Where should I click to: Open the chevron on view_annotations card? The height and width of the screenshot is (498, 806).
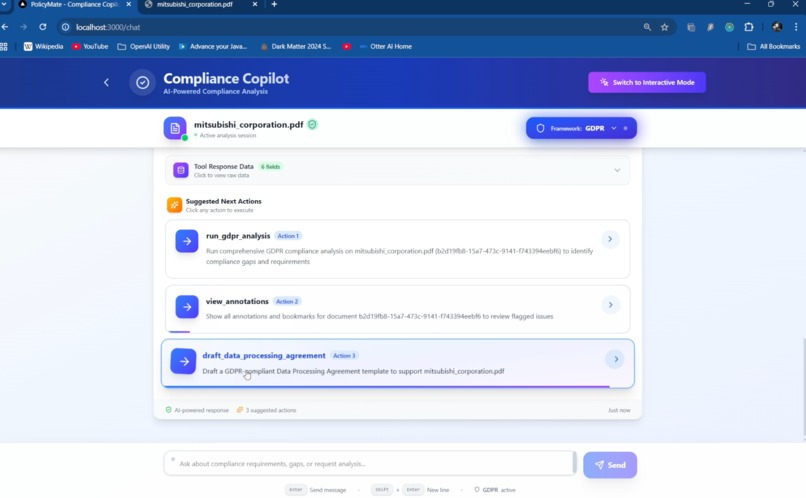click(x=610, y=305)
